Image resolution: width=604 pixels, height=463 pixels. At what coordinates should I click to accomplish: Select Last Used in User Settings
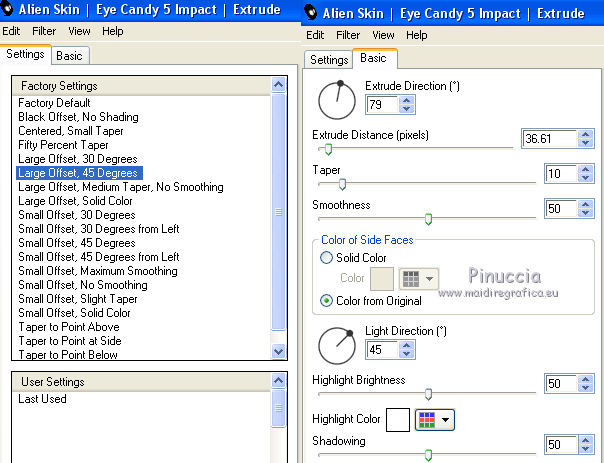click(x=42, y=399)
